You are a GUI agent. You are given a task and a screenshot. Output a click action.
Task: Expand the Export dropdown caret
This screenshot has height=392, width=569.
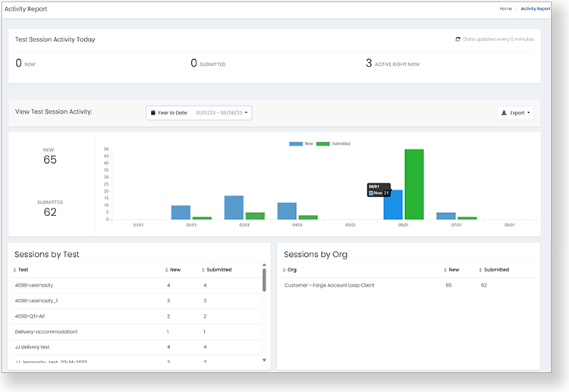tap(529, 113)
